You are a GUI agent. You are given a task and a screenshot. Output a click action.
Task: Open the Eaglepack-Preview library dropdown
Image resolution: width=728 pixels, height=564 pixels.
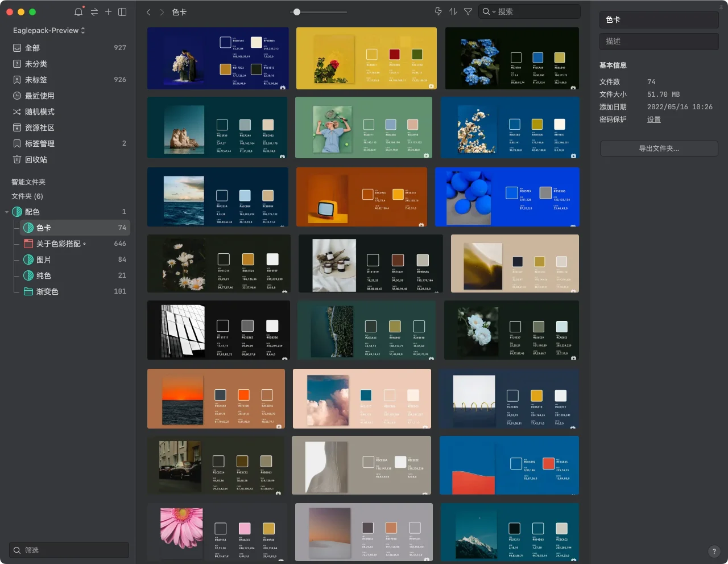click(49, 30)
